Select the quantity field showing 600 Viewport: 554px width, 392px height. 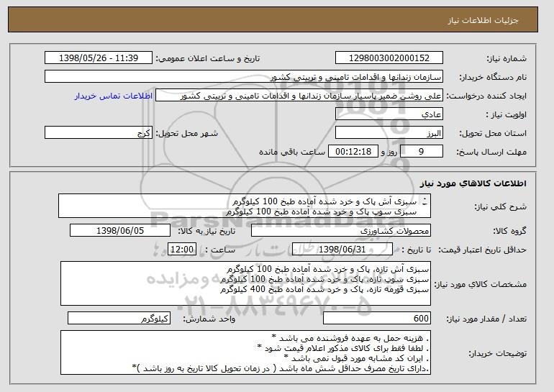(x=377, y=318)
